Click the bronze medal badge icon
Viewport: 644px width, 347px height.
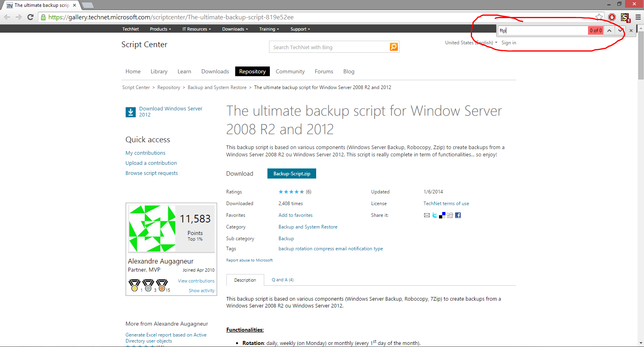pyautogui.click(x=162, y=285)
